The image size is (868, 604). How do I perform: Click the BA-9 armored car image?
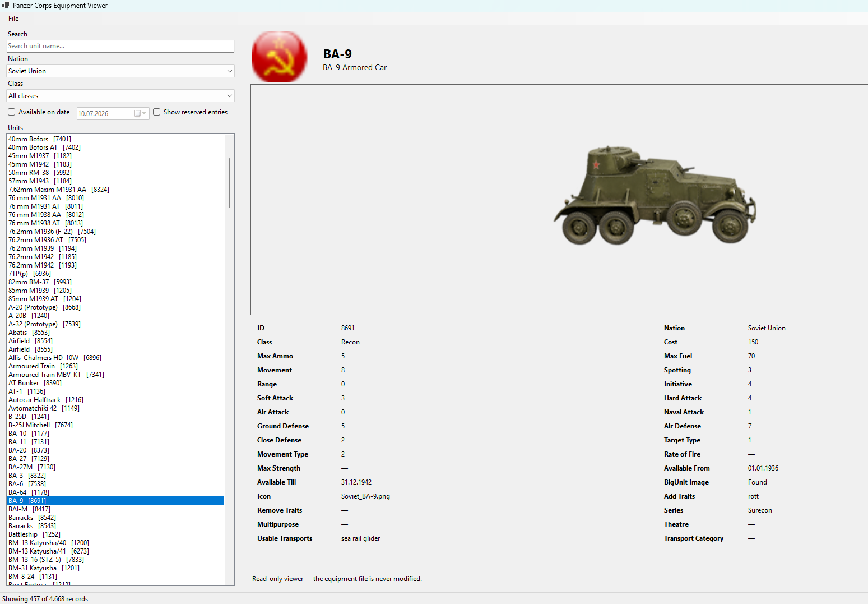pos(655,195)
